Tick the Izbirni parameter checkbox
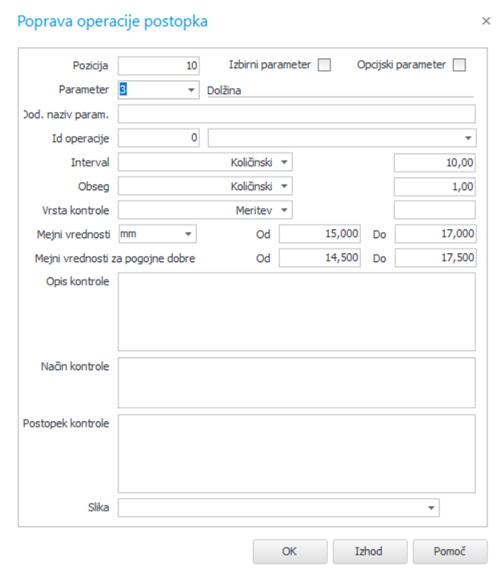This screenshot has height=578, width=504. tap(324, 65)
